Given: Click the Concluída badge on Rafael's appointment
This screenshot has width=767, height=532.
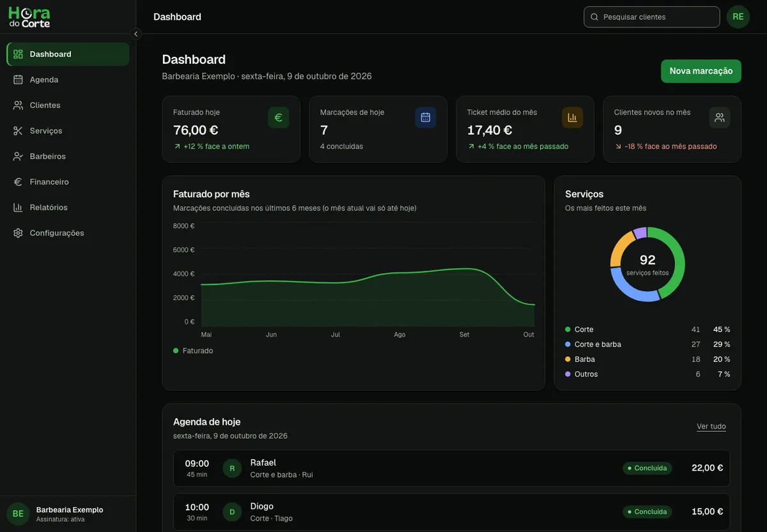Looking at the screenshot, I should (x=647, y=468).
